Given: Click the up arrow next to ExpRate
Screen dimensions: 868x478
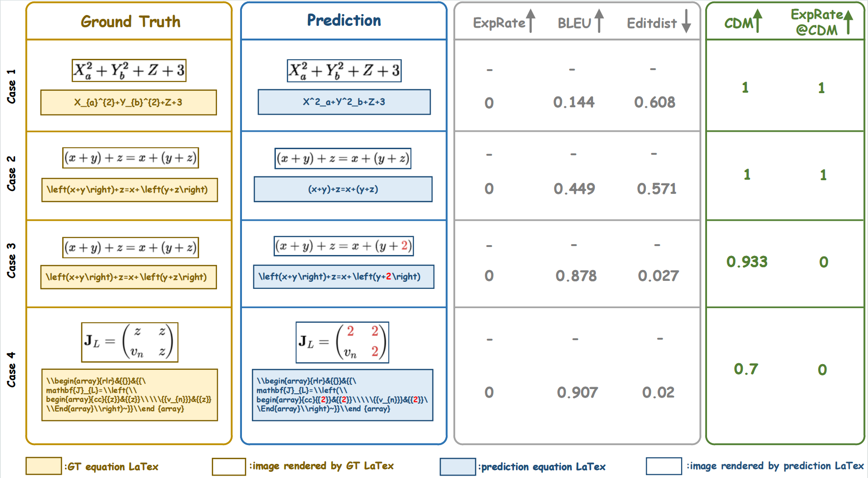Looking at the screenshot, I should [530, 21].
